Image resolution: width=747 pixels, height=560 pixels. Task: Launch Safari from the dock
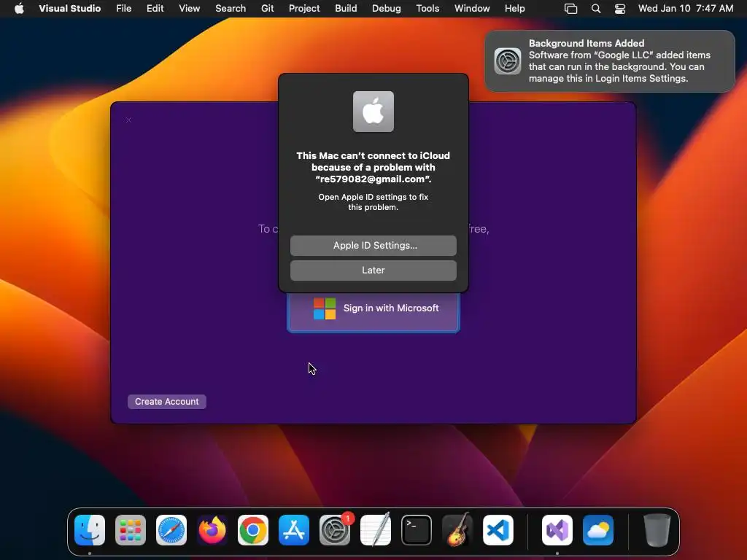tap(171, 530)
